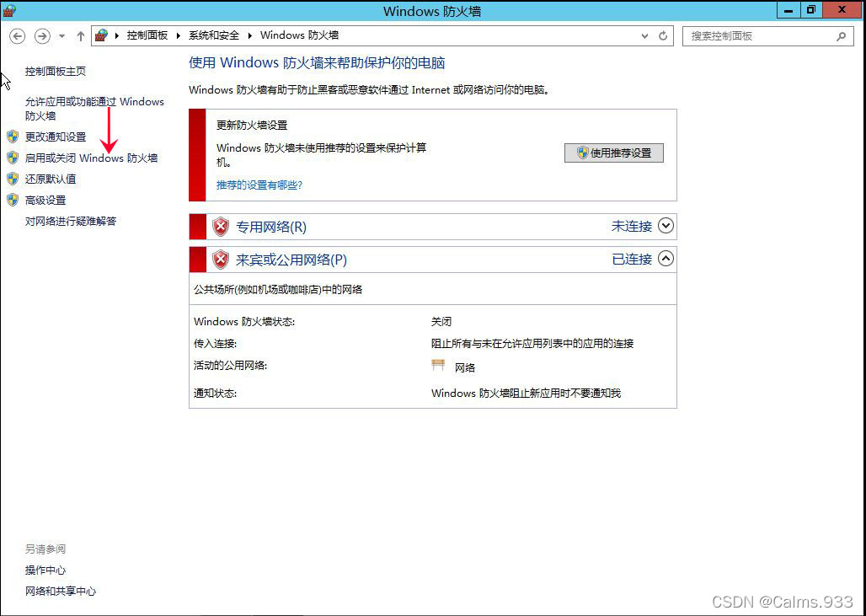The image size is (866, 616).
Task: Minimize the Windows 防火墙 window
Action: tap(788, 10)
